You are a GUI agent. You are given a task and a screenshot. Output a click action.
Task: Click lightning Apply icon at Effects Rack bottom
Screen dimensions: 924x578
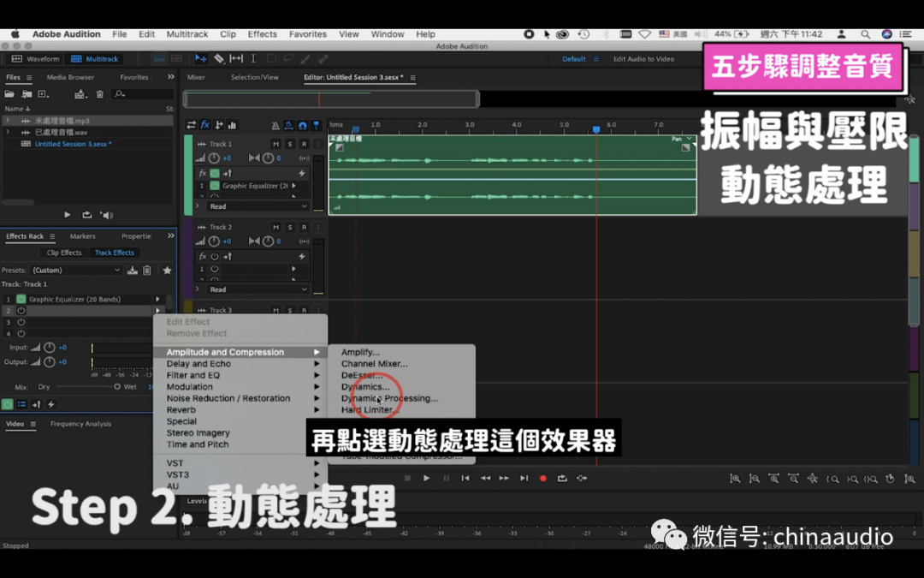coord(51,404)
